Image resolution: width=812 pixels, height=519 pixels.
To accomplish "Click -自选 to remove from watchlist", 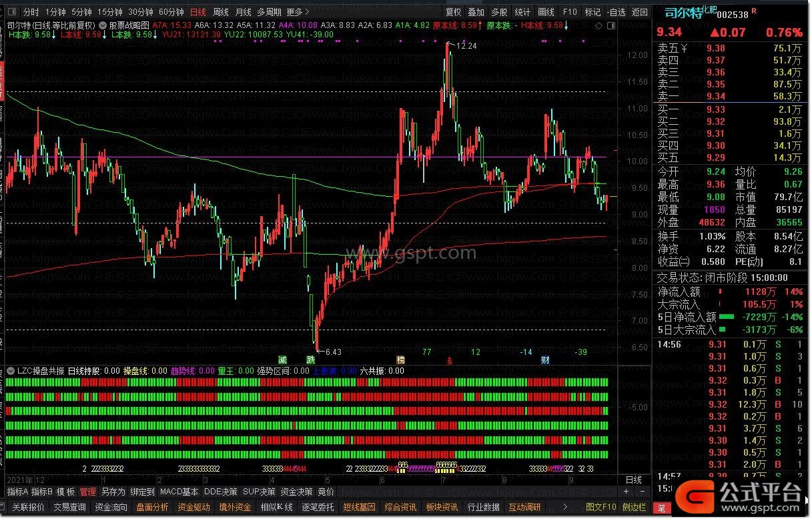I will click(616, 12).
